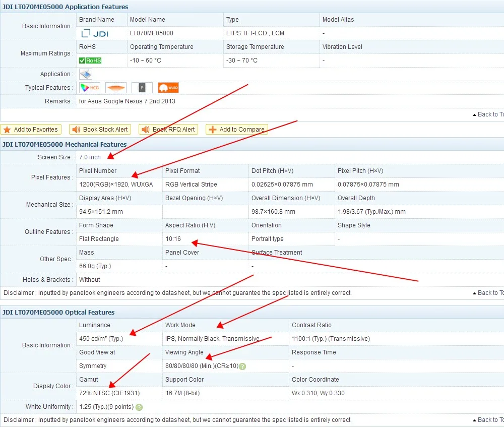
Task: Click the star icon in Add to Favorites
Action: 7,130
